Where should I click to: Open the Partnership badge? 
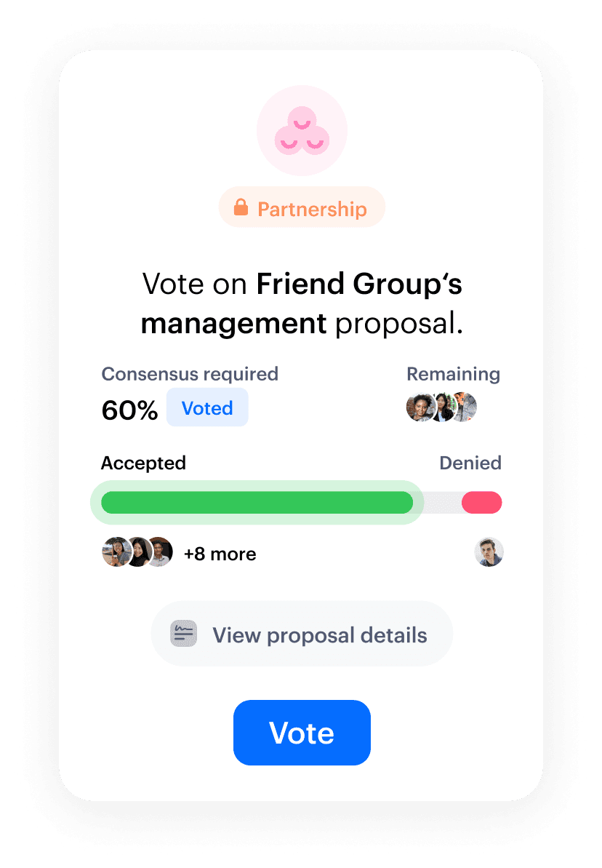(302, 207)
